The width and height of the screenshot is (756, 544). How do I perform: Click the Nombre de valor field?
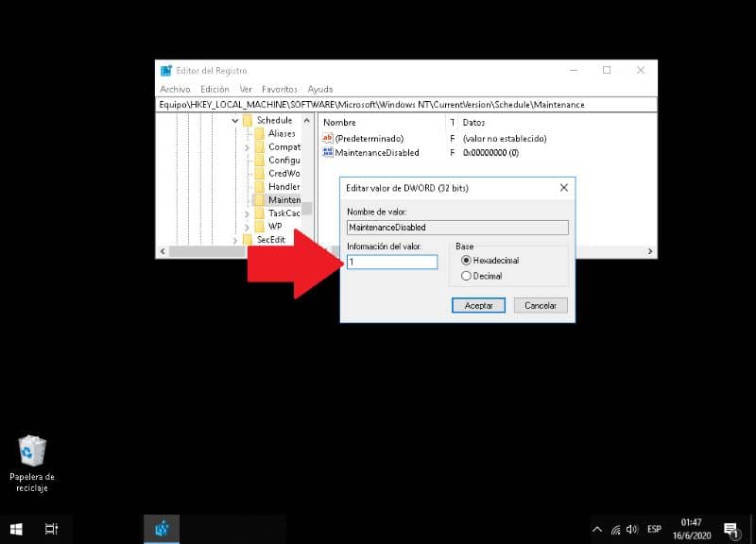coord(457,228)
